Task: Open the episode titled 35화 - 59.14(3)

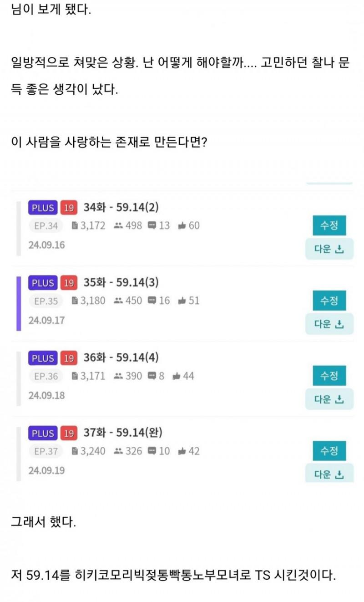Action: click(121, 283)
